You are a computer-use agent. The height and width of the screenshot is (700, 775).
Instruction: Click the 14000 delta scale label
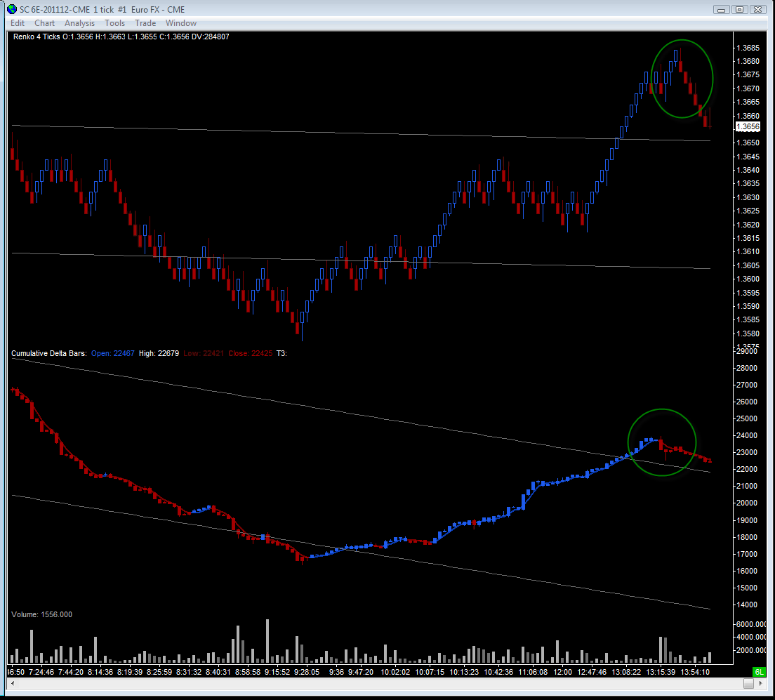[x=747, y=605]
